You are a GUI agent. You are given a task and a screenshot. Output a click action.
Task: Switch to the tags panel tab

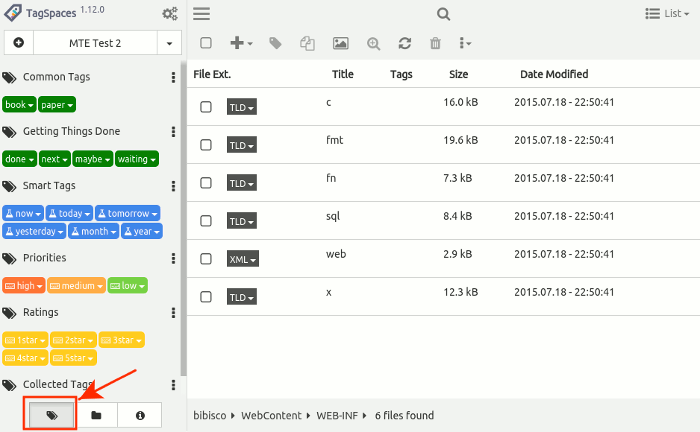pos(51,415)
